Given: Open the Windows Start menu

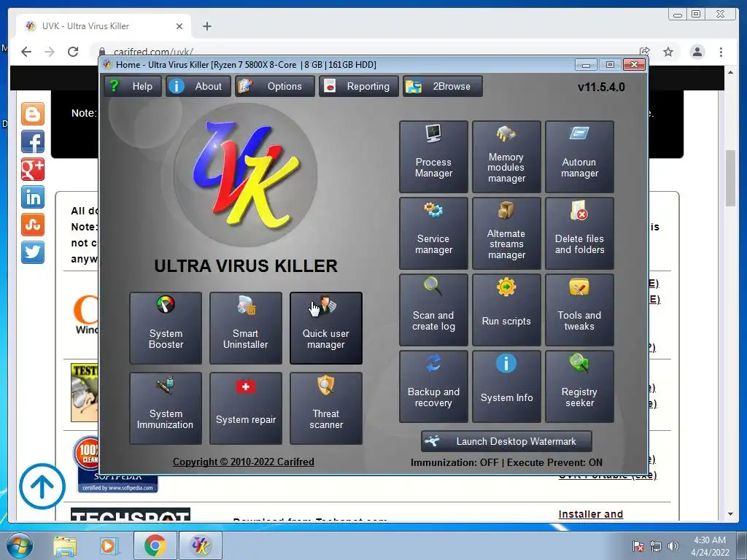Looking at the screenshot, I should pyautogui.click(x=20, y=545).
